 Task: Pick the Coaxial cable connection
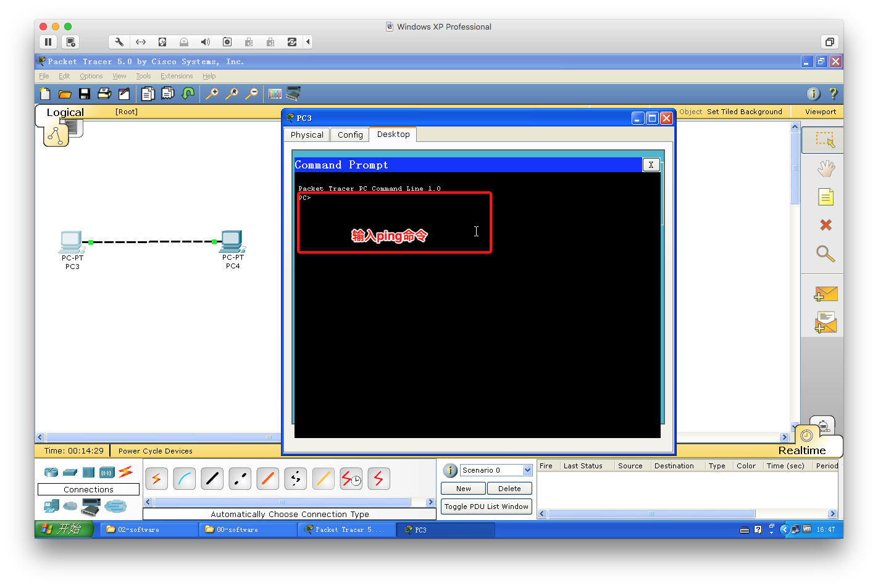323,479
